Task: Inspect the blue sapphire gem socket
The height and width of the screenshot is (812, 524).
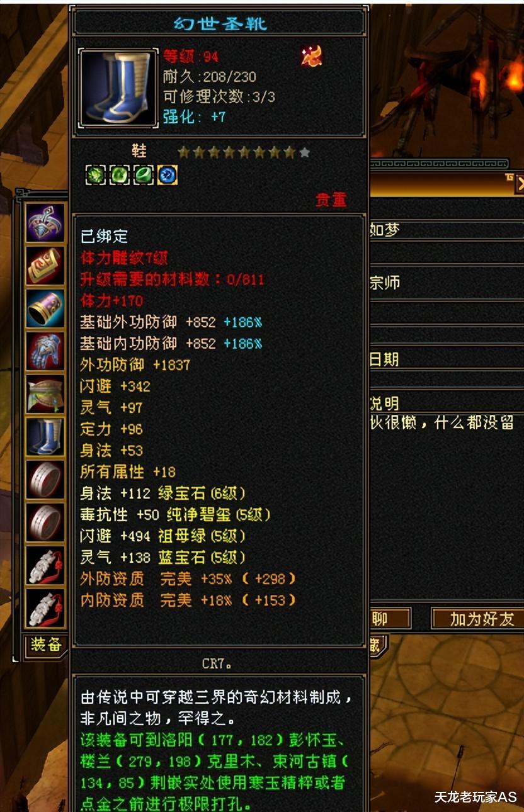Action: [x=168, y=175]
